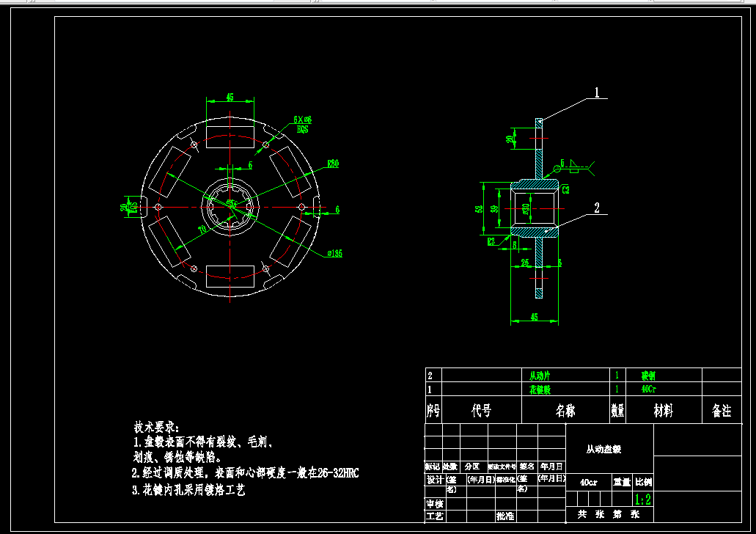
Task: Click the 从动片 name cell
Action: coord(540,376)
